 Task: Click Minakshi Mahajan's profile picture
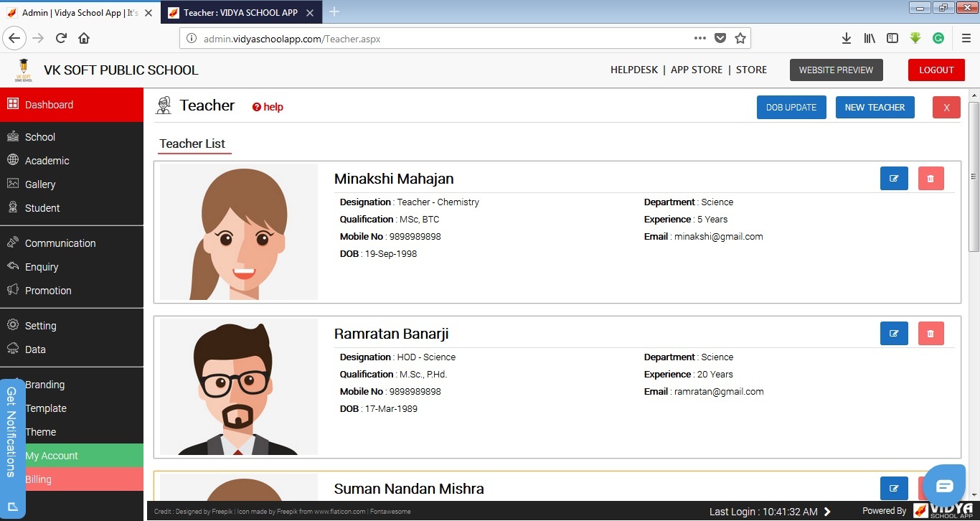pos(239,232)
